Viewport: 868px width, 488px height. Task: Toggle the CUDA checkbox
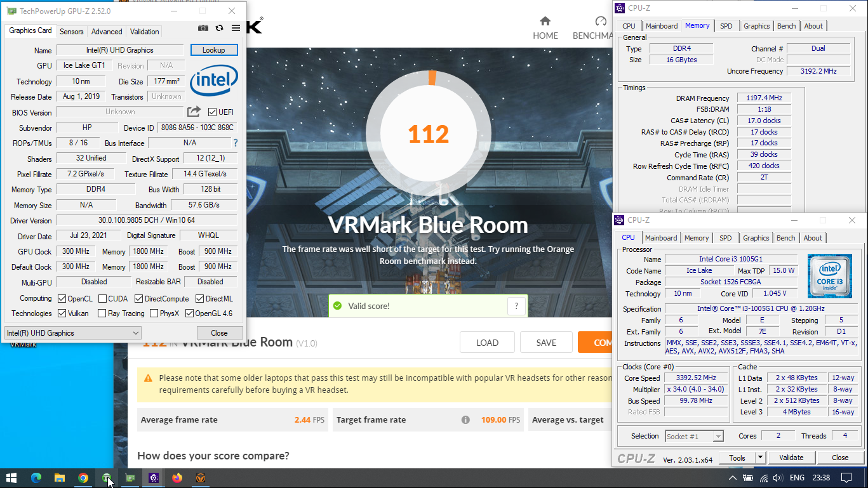click(x=102, y=298)
